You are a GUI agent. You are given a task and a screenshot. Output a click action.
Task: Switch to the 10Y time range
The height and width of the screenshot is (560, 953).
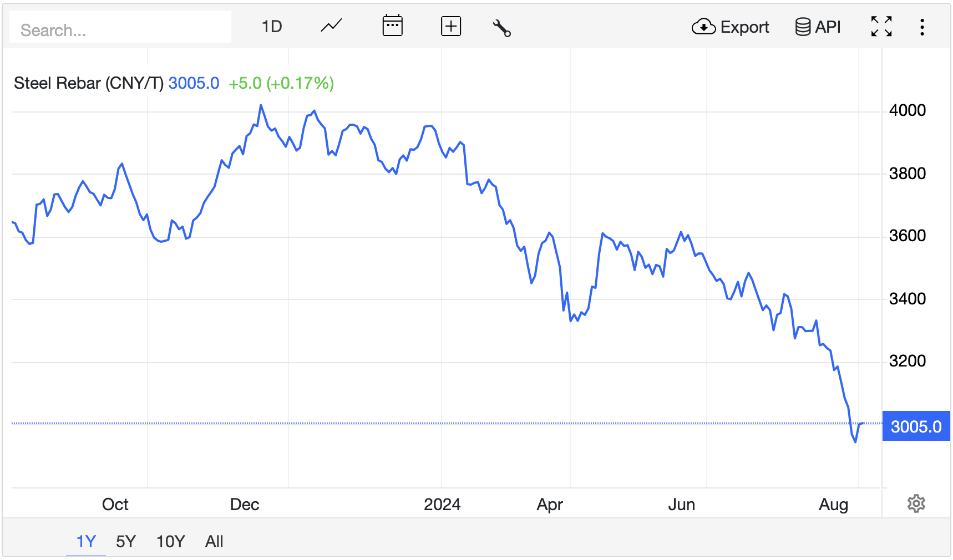coord(170,541)
